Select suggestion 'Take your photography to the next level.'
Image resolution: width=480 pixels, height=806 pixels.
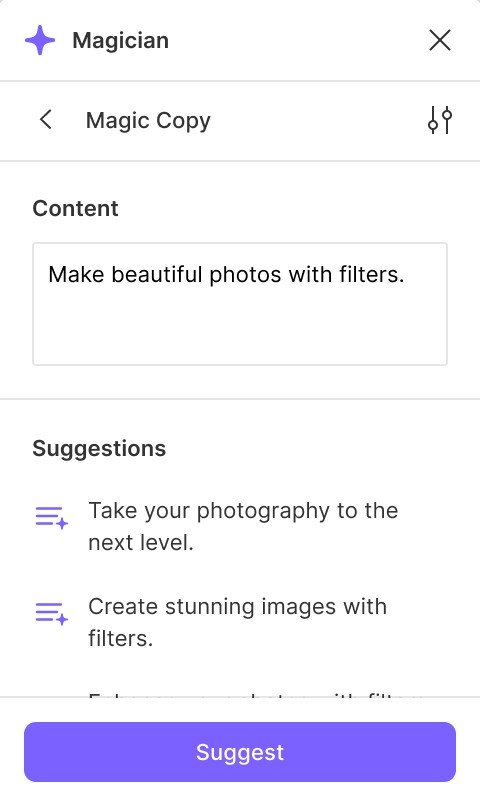pyautogui.click(x=243, y=526)
